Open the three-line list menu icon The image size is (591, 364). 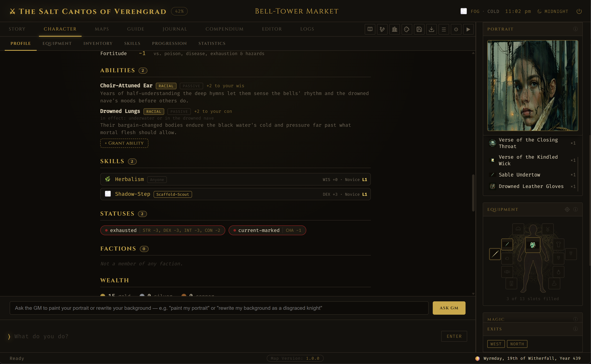pyautogui.click(x=443, y=29)
